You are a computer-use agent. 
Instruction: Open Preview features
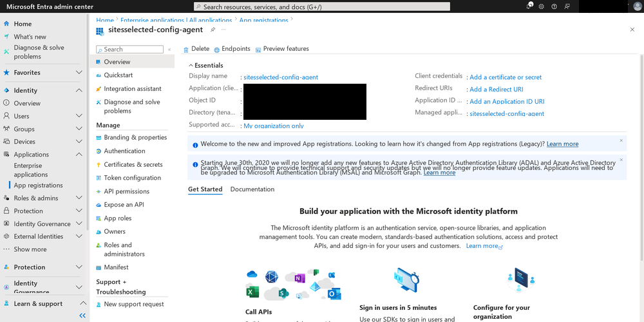tap(282, 49)
